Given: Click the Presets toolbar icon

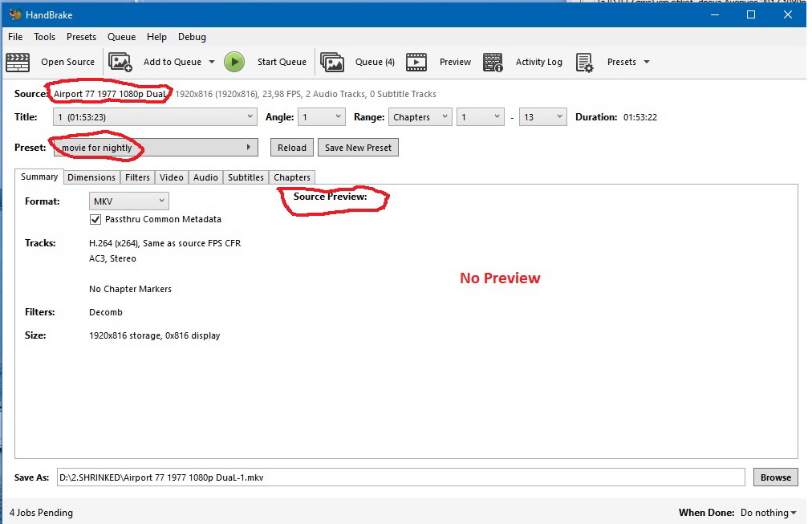Looking at the screenshot, I should (x=585, y=61).
